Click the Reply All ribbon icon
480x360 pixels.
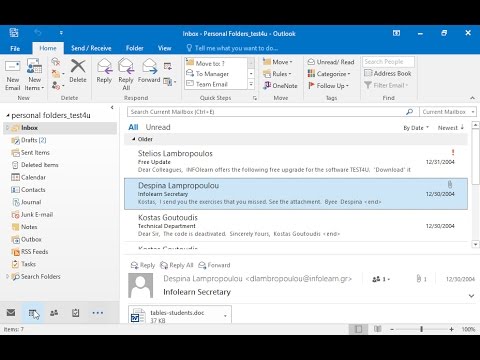coord(126,75)
